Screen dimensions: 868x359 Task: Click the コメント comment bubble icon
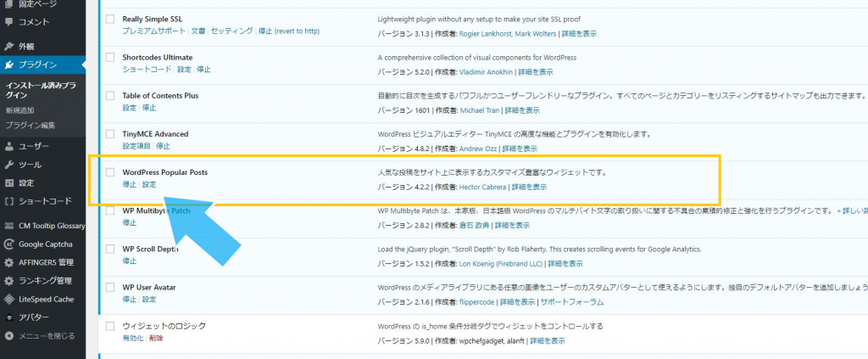tap(8, 21)
